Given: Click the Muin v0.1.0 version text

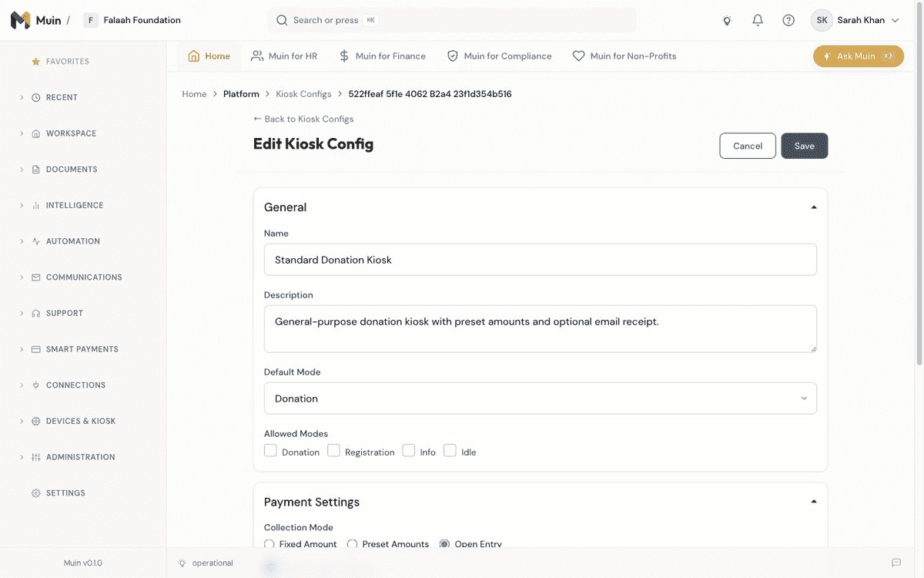Looking at the screenshot, I should [x=83, y=563].
